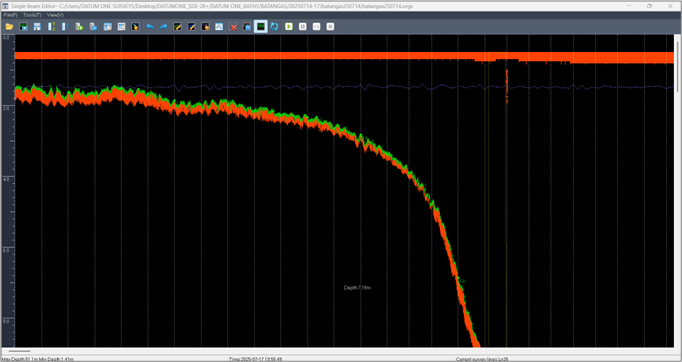Click the playback button between pause and stop

pos(316,27)
